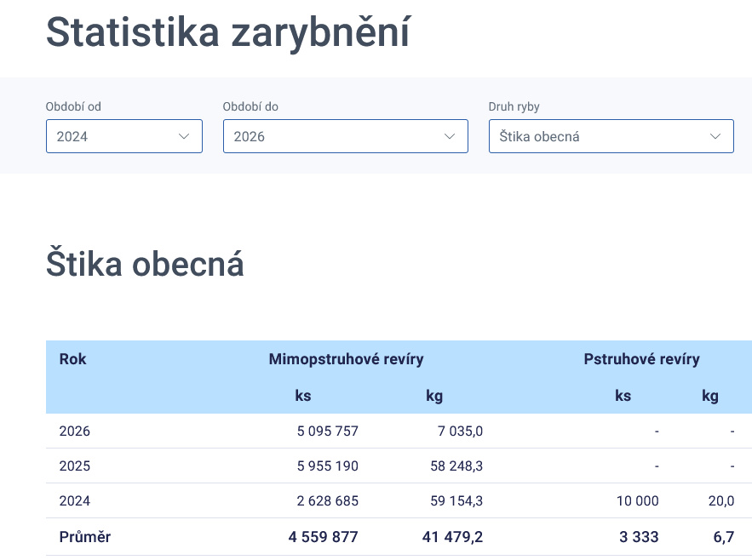This screenshot has width=752, height=560.
Task: Click the average value 3 333
Action: point(639,536)
